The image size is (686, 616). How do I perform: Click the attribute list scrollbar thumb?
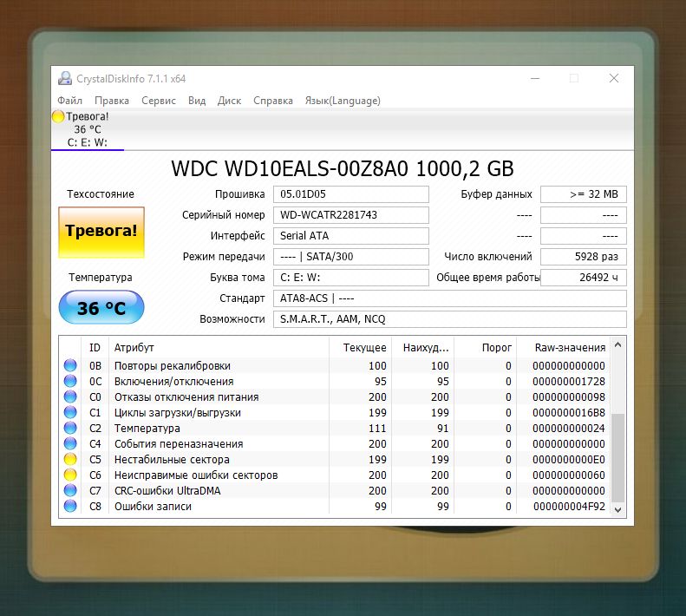click(617, 457)
